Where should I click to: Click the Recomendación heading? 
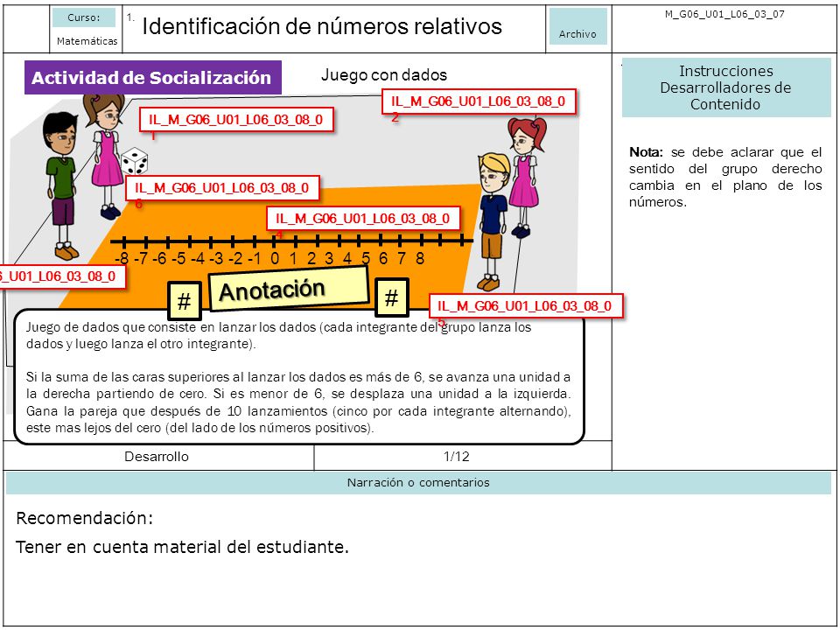tap(85, 518)
